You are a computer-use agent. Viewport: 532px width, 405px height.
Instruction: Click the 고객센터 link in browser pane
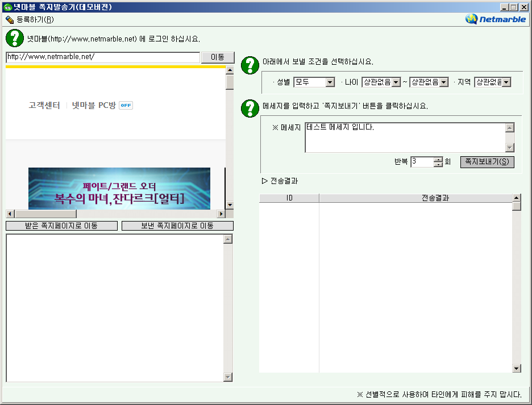[44, 105]
